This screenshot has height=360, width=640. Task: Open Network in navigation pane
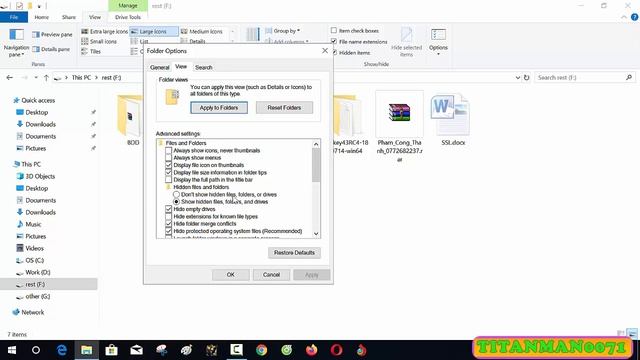click(32, 312)
